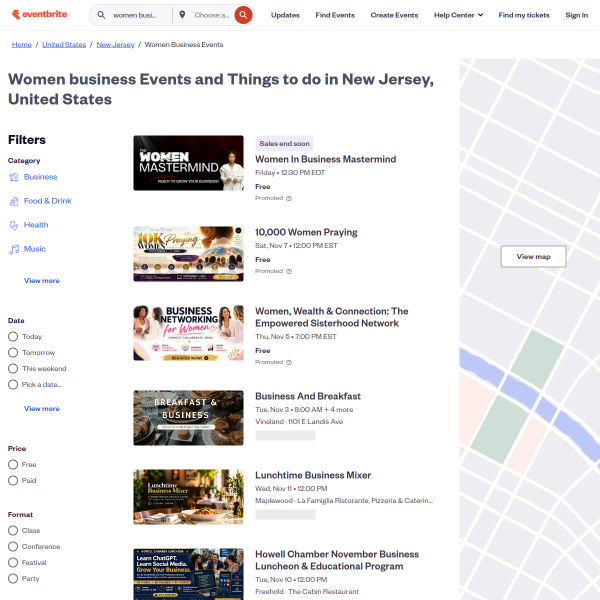Image resolution: width=600 pixels, height=600 pixels.
Task: Open Women, Wealth & Connection event title
Action: coord(332,317)
